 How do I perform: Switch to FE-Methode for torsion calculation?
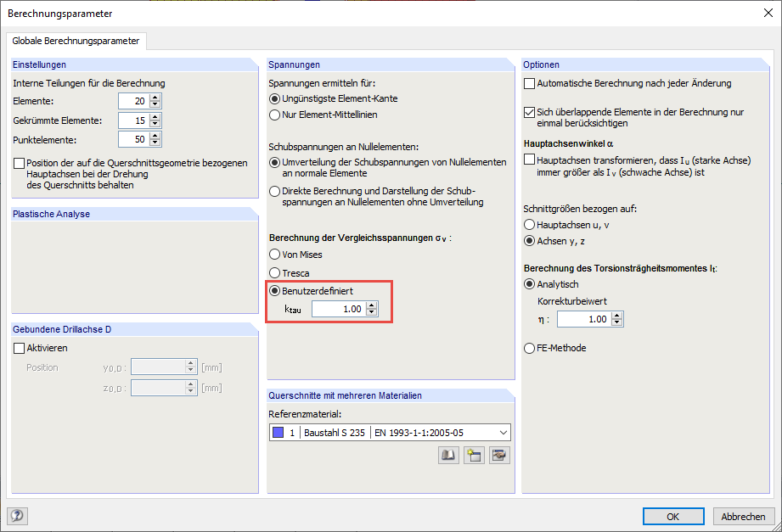click(528, 348)
